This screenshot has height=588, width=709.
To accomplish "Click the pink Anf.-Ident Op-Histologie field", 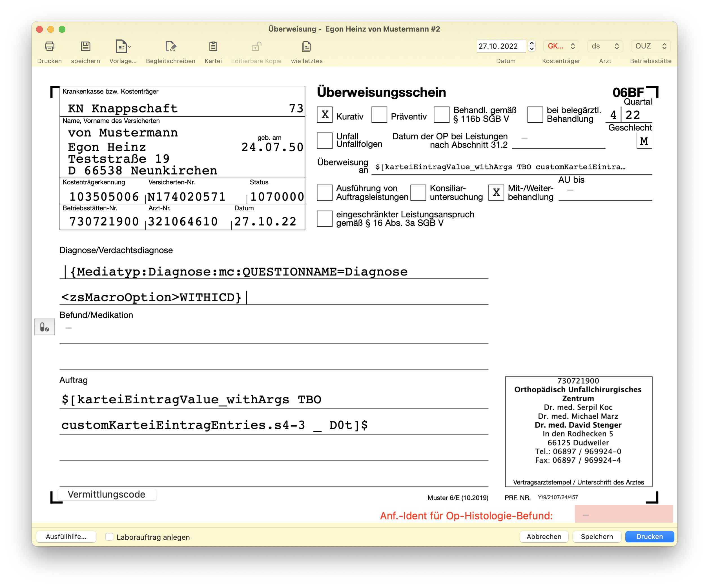I will [624, 514].
